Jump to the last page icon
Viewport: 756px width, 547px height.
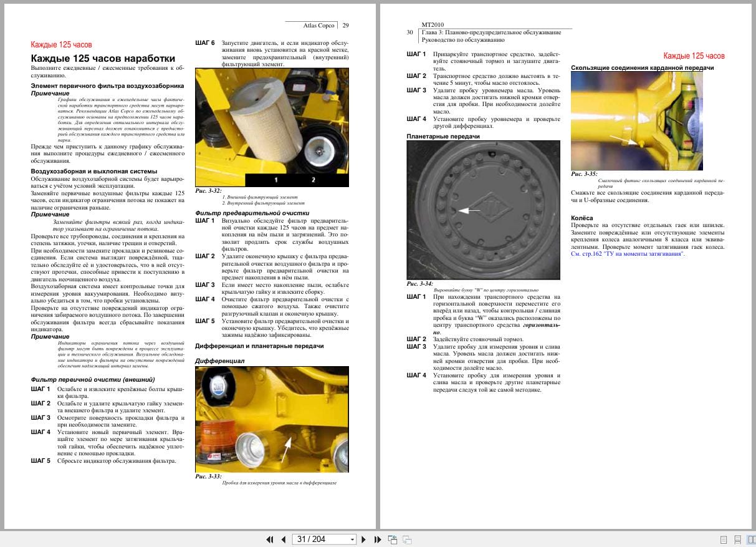pyautogui.click(x=376, y=539)
